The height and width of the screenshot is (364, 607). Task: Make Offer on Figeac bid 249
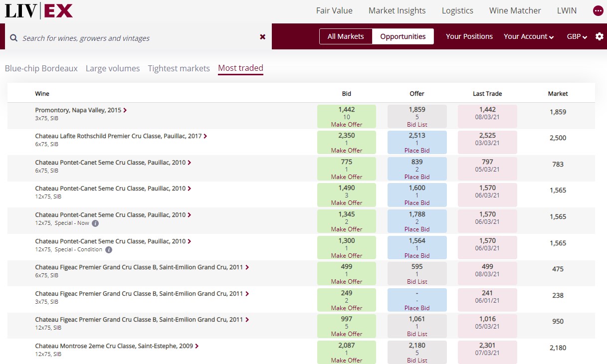point(347,308)
